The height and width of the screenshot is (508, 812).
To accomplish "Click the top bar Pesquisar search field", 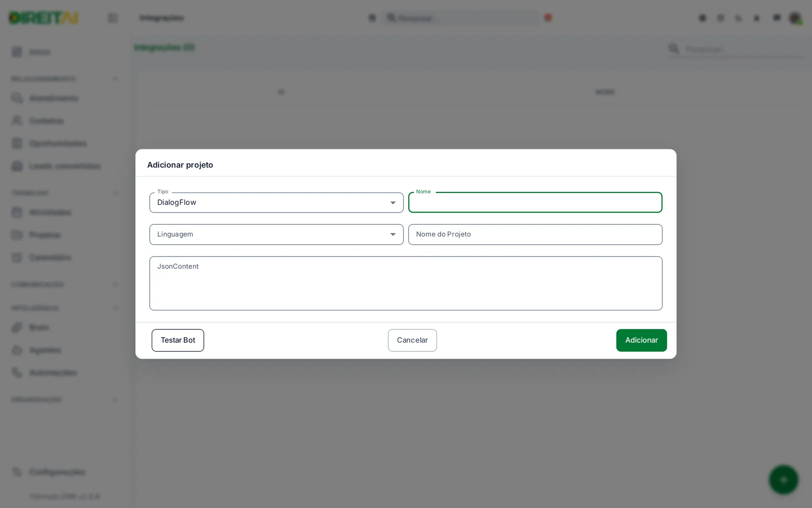I will 461,18.
